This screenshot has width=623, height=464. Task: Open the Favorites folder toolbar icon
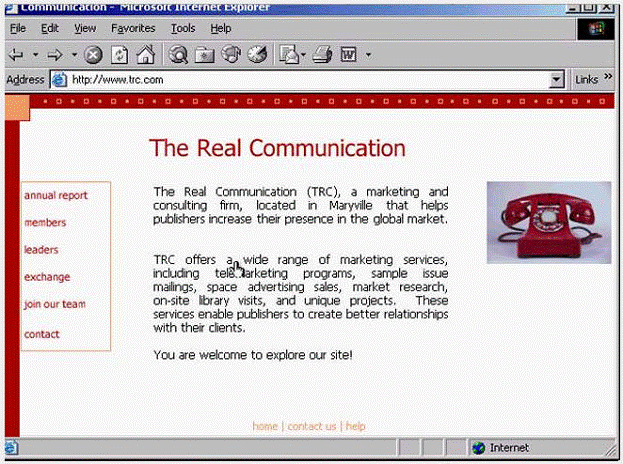(205, 54)
